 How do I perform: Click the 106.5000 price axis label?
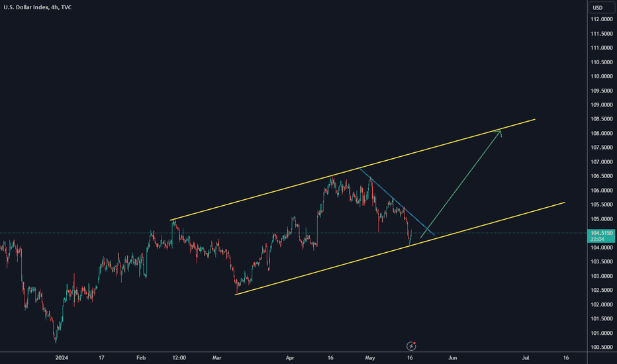(x=602, y=176)
